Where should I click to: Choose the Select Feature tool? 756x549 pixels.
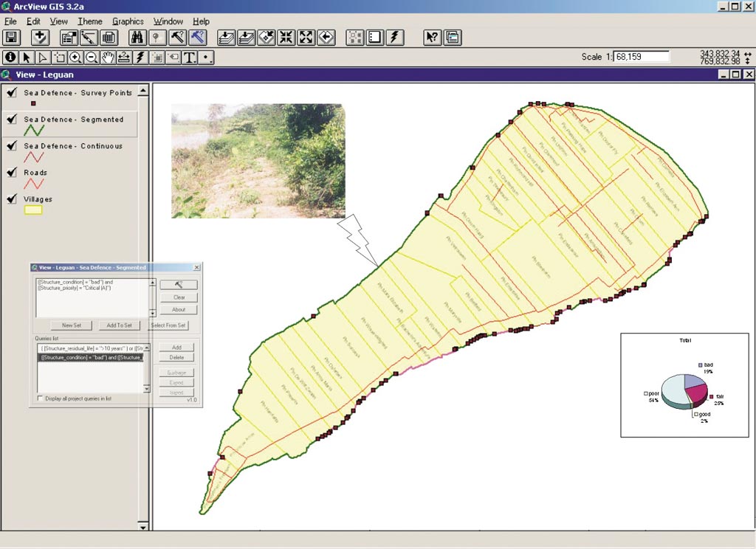pyautogui.click(x=59, y=58)
